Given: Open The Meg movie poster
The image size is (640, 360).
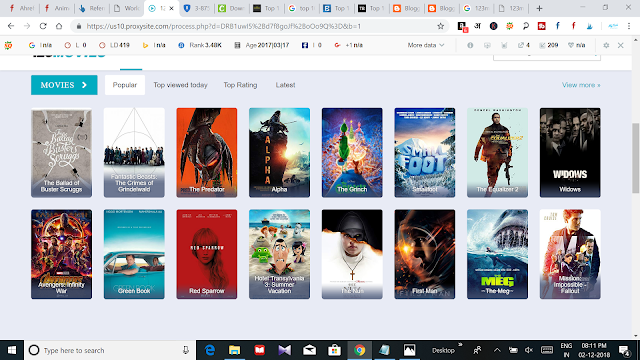Looking at the screenshot, I should 498,254.
